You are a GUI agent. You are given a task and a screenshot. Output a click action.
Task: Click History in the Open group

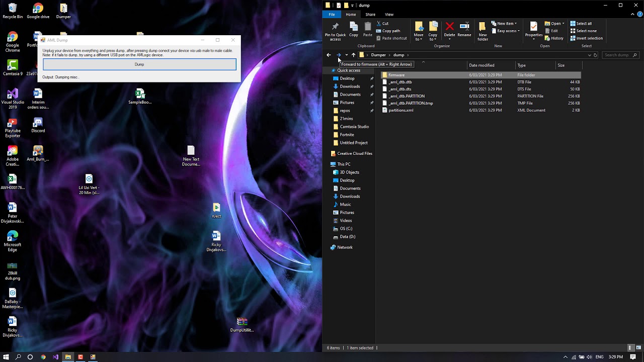pos(554,38)
